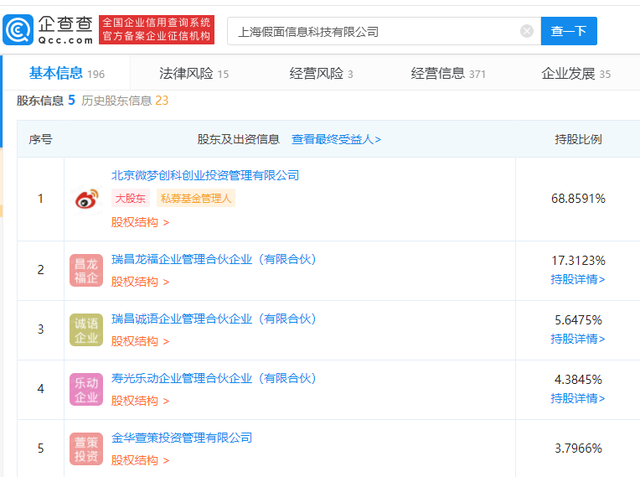The height and width of the screenshot is (477, 640).
Task: Open the 经营信息 tab
Action: (448, 73)
